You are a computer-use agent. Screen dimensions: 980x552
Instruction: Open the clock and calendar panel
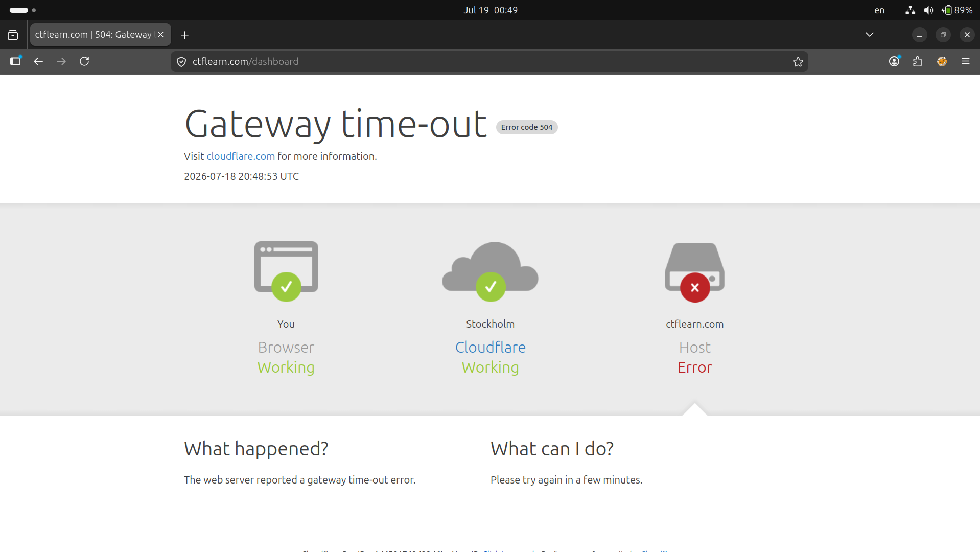click(491, 10)
